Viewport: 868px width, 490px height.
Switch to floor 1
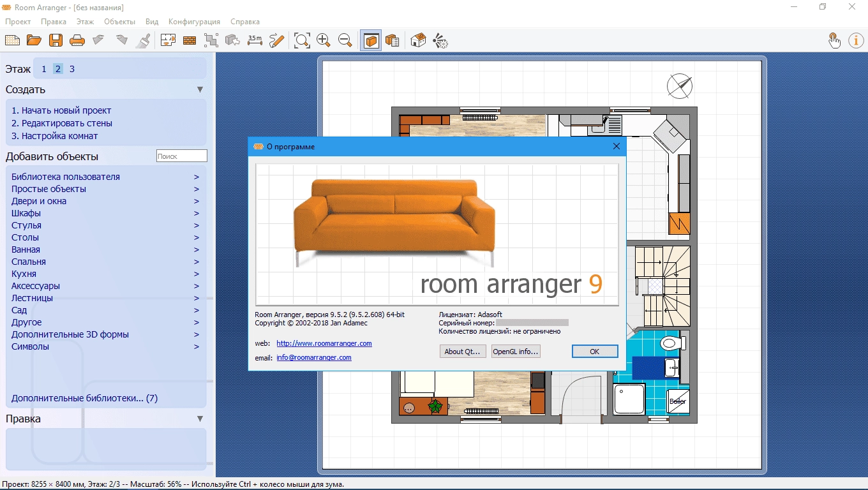click(x=44, y=69)
